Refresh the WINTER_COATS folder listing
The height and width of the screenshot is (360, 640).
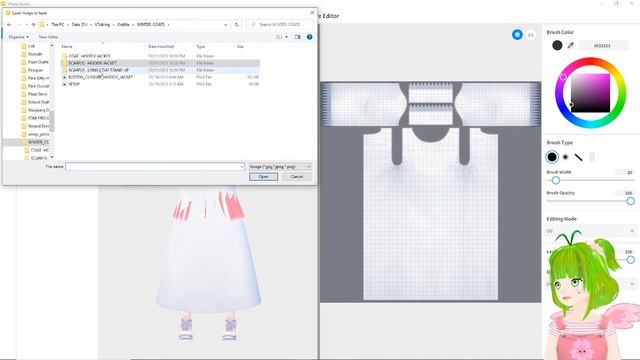[x=236, y=24]
